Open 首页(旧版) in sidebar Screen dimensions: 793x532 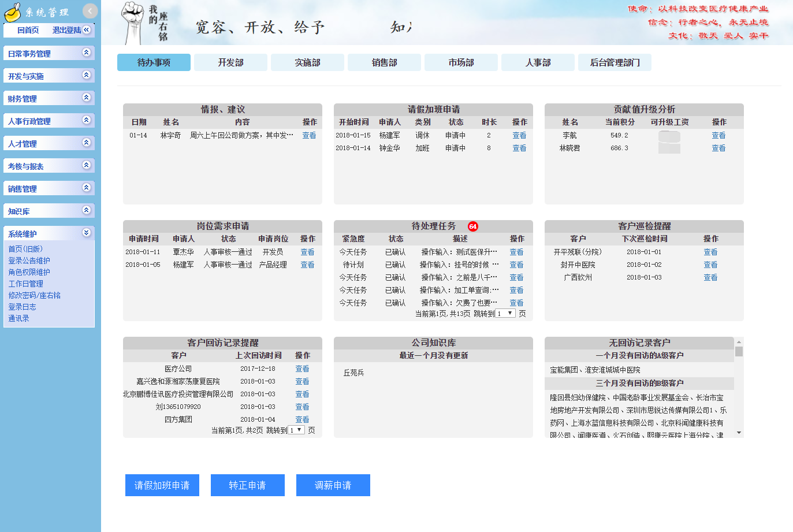point(25,249)
